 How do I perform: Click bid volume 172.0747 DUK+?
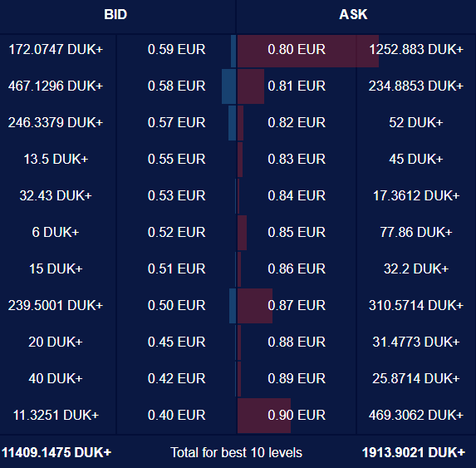[56, 50]
